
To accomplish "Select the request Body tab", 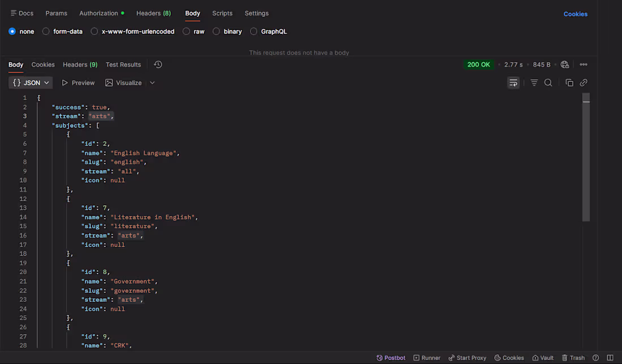I will tap(192, 13).
